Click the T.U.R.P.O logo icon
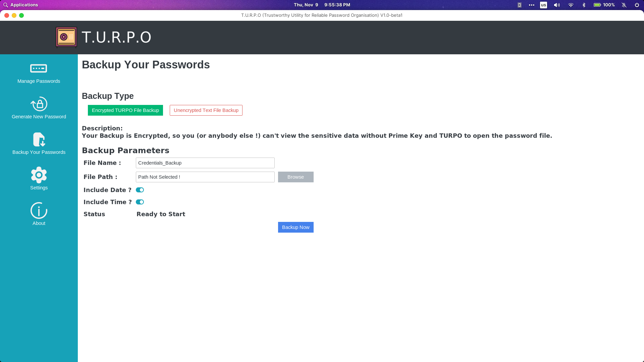 coord(66,37)
